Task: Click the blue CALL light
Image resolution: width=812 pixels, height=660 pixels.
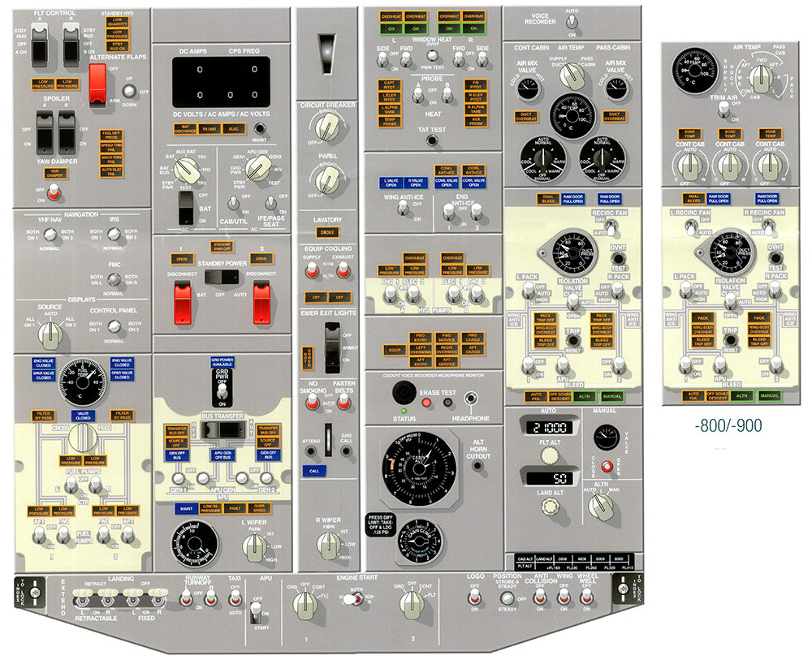Action: click(x=312, y=471)
